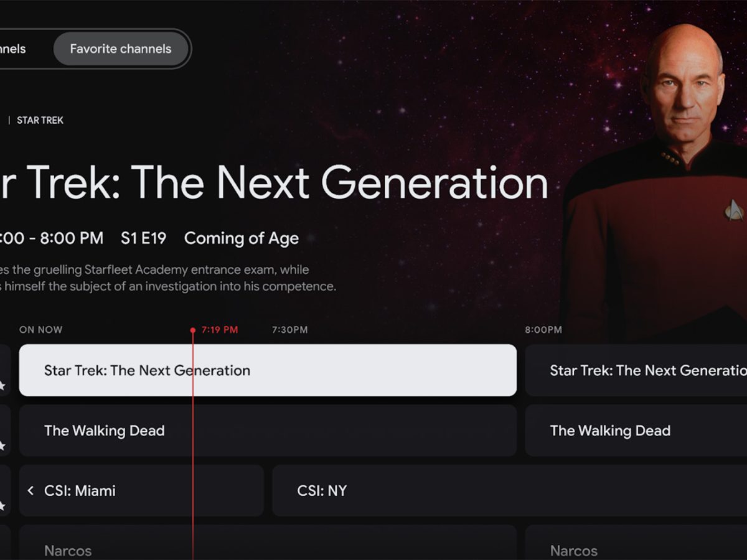Click the left chevron beside CSI: Miami
The height and width of the screenshot is (560, 747).
coord(31,491)
